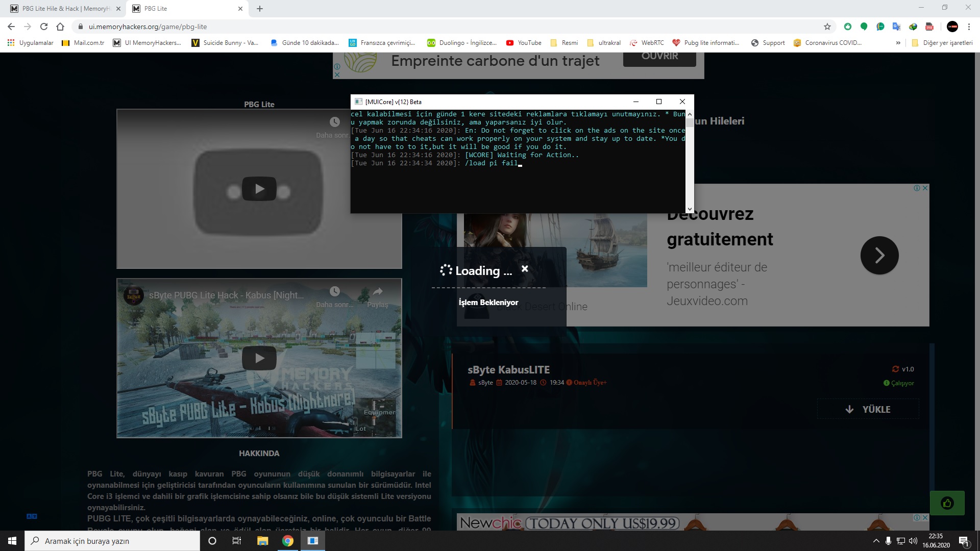Open the Hangouts extension icon

click(x=880, y=27)
